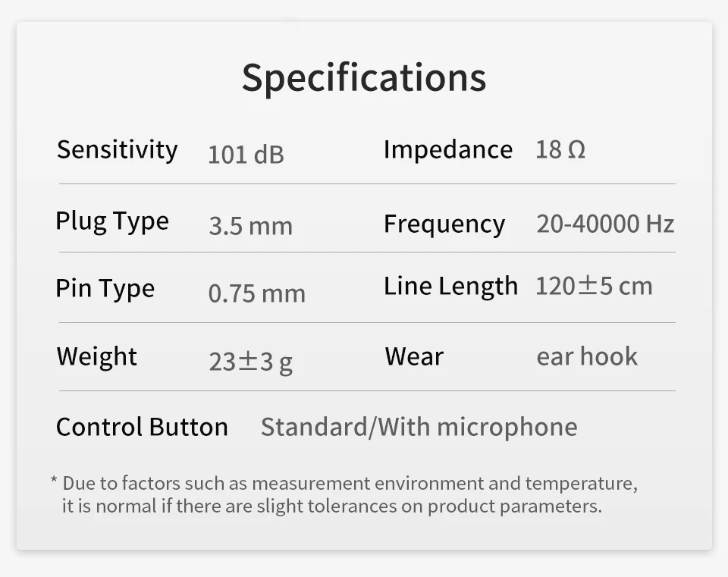
Task: Select the Impedance label
Action: [x=448, y=150]
